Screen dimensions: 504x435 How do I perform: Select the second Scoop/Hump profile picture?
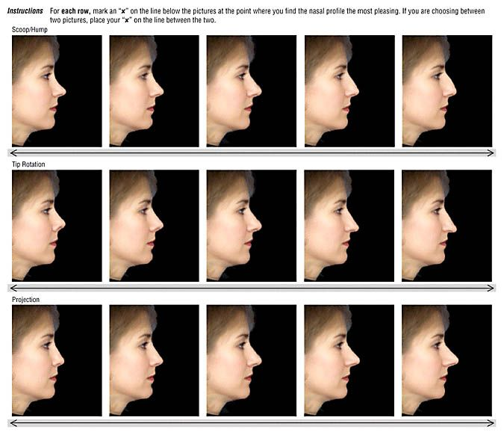[x=154, y=91]
